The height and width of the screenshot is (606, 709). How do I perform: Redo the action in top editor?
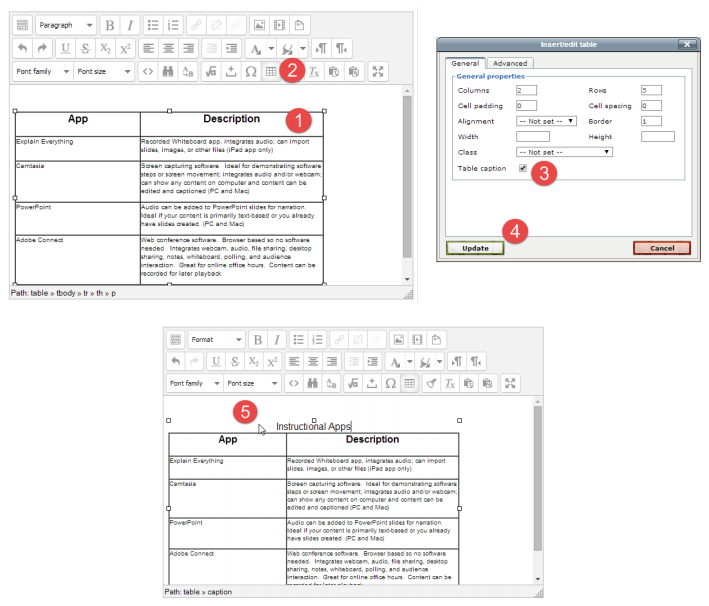point(42,48)
